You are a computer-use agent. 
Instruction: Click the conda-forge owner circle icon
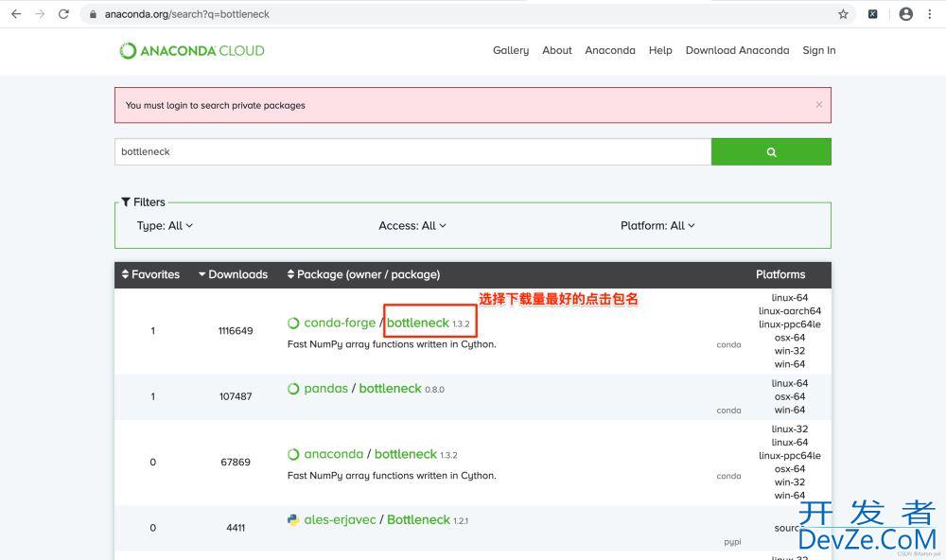(293, 323)
